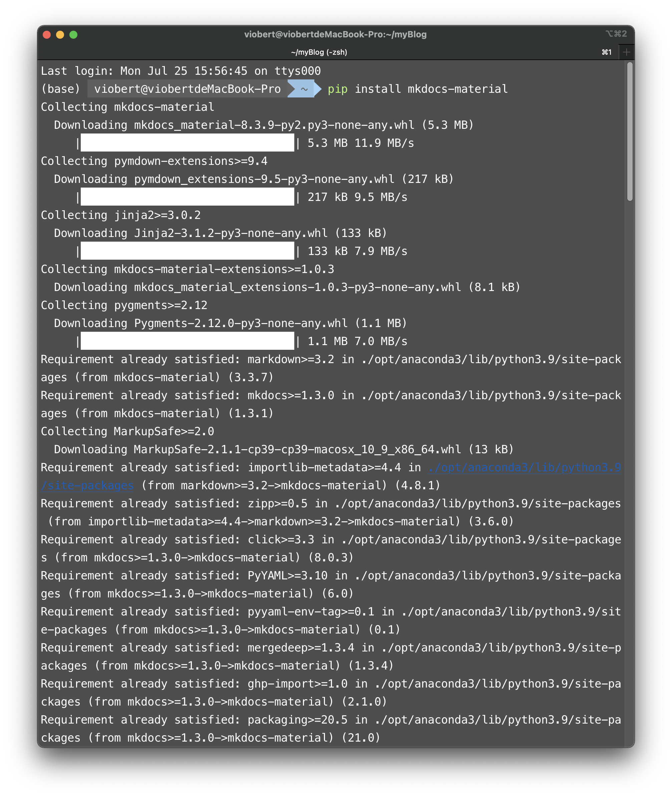
Task: Click 'Collecting jinja2>=3.0.2' line
Action: coord(121,215)
